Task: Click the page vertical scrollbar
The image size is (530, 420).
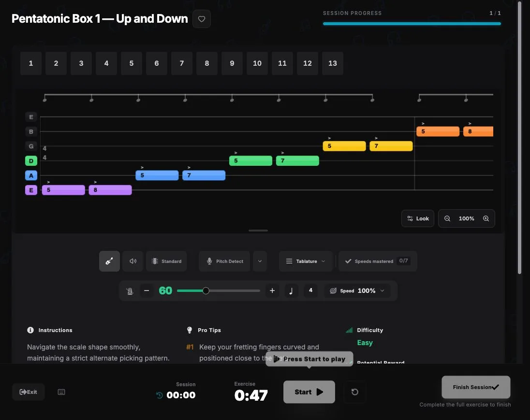Action: click(x=520, y=137)
